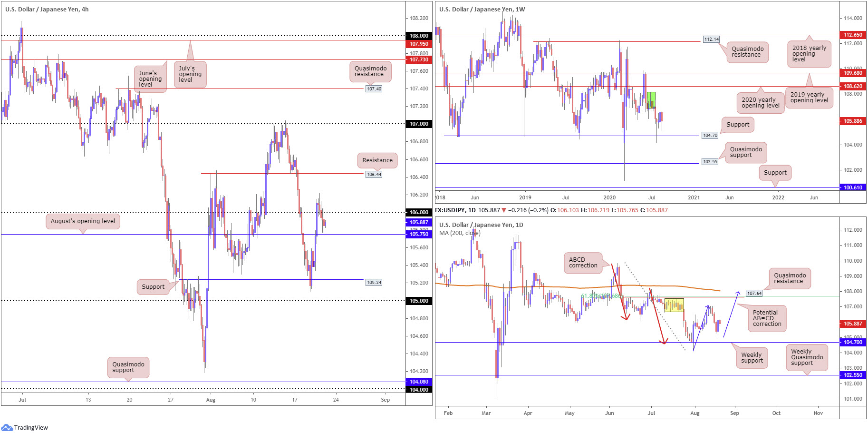Click the 'Weekly support' callout
Screen dimensions: 868x433
(x=752, y=358)
